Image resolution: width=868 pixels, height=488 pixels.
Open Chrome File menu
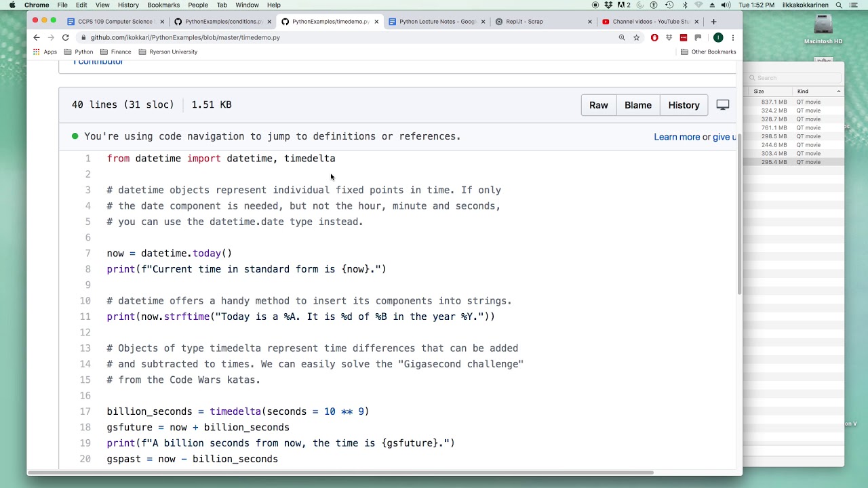(x=62, y=5)
